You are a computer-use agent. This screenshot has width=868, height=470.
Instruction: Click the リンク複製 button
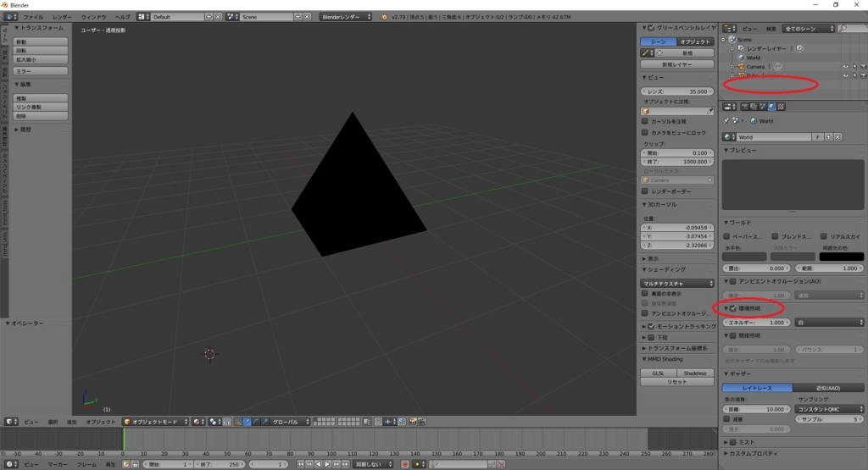click(x=41, y=108)
